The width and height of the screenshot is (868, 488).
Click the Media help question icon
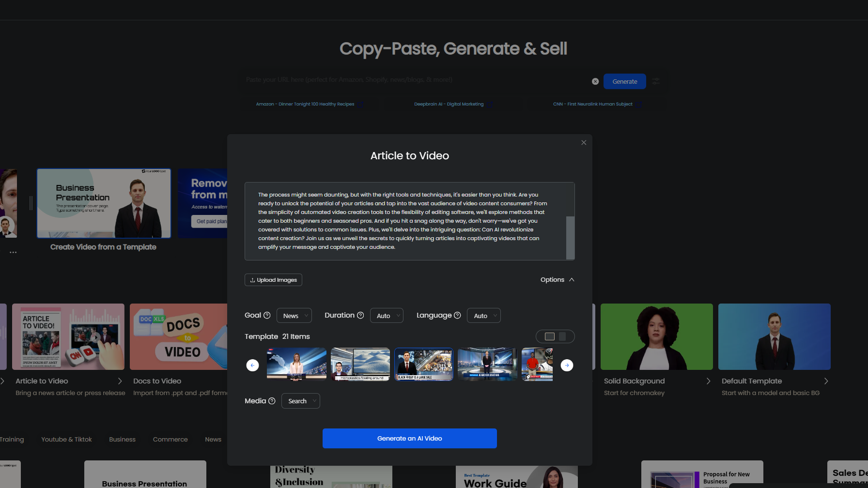coord(272,401)
